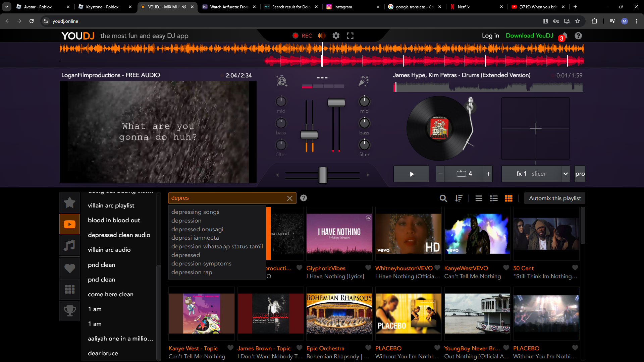Image resolution: width=644 pixels, height=362 pixels.
Task: Open 'villain arc playlist' from history
Action: click(x=111, y=205)
